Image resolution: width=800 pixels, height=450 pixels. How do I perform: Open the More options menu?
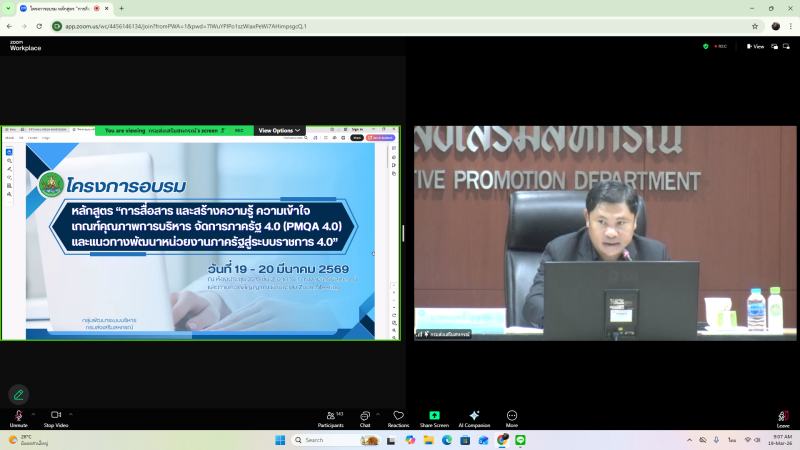click(x=512, y=416)
